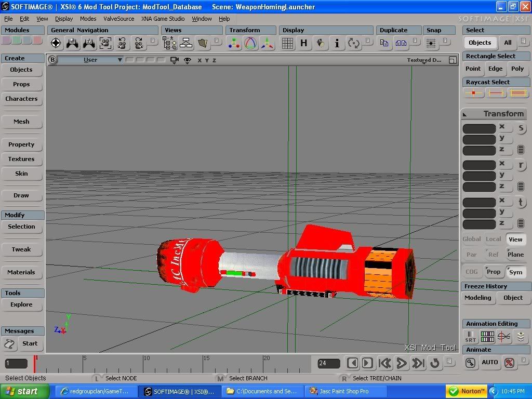Image resolution: width=532 pixels, height=399 pixels.
Task: Collapse the Transform panel triangle
Action: pos(465,115)
